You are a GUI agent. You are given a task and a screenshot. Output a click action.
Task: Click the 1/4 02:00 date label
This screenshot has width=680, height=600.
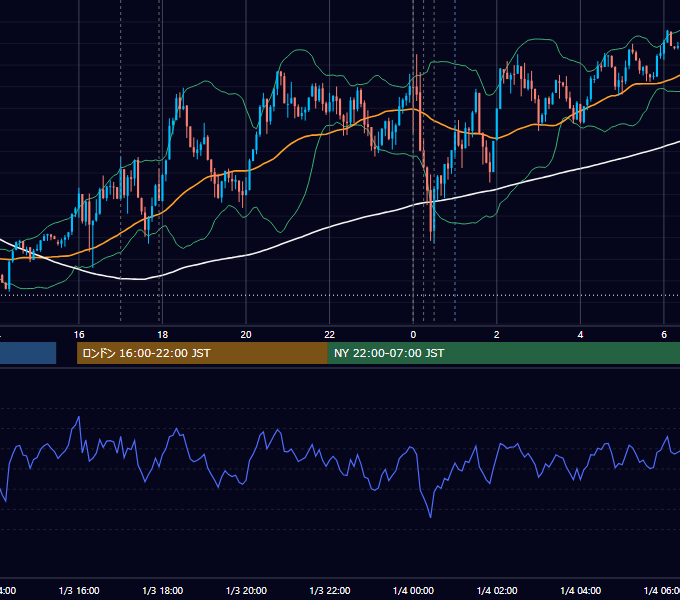497,591
